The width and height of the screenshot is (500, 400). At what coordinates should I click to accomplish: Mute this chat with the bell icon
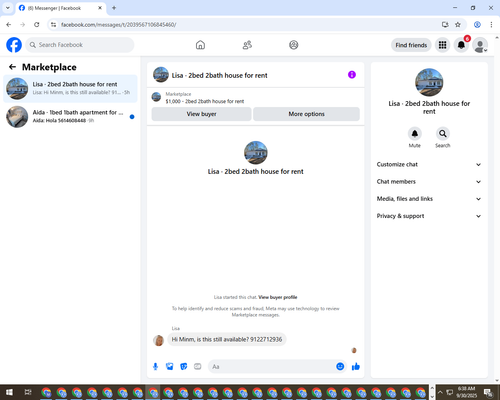pos(415,134)
